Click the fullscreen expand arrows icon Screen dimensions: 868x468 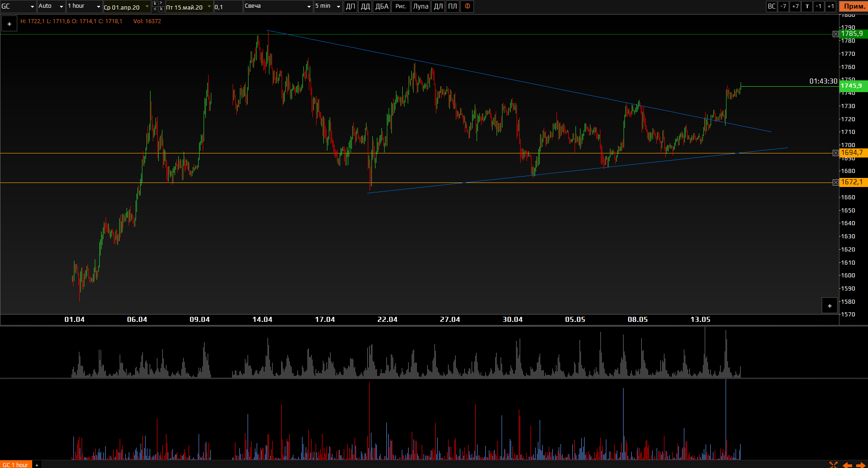[x=833, y=464]
